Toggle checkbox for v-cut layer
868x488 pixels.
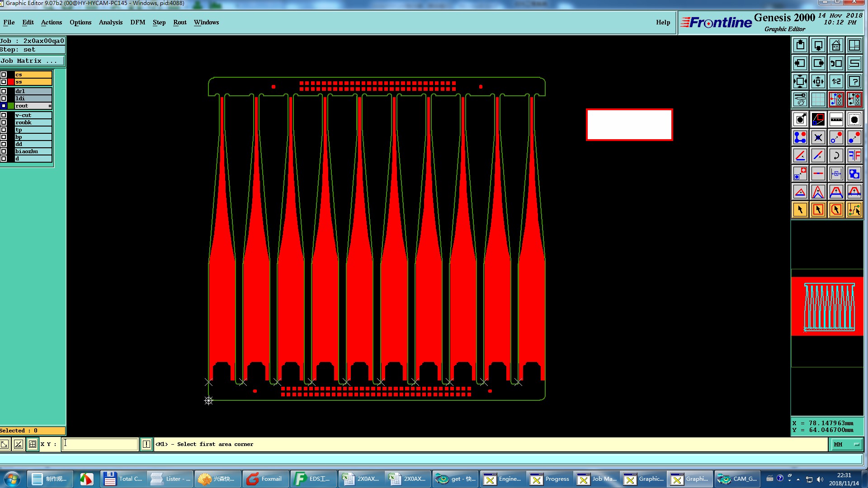(4, 115)
